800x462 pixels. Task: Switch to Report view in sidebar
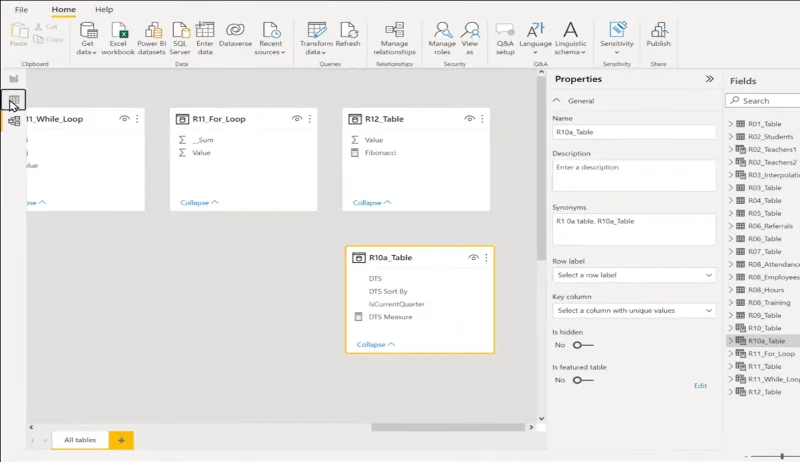[x=14, y=79]
